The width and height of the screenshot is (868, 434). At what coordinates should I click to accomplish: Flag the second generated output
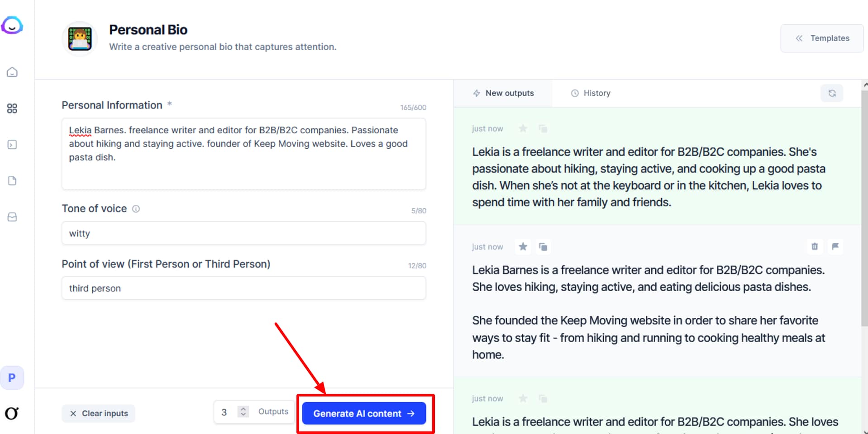(835, 246)
